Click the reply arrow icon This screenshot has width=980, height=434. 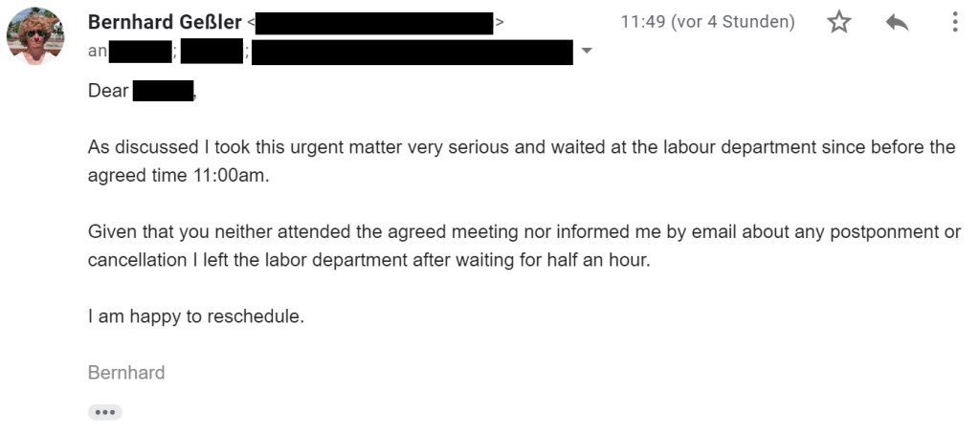[897, 22]
